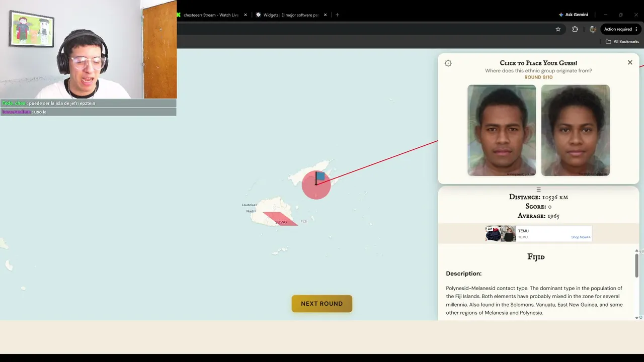Close the Widgets tab
The image size is (644, 362).
[325, 15]
